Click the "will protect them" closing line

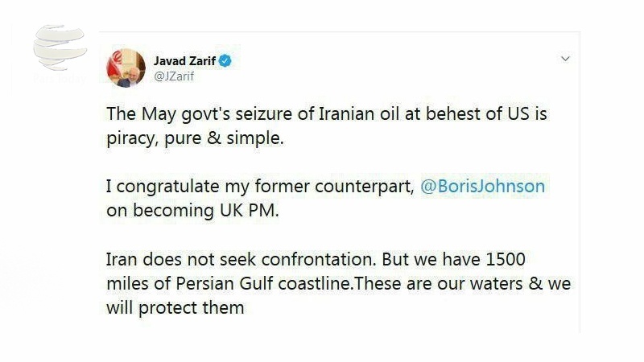pyautogui.click(x=175, y=308)
